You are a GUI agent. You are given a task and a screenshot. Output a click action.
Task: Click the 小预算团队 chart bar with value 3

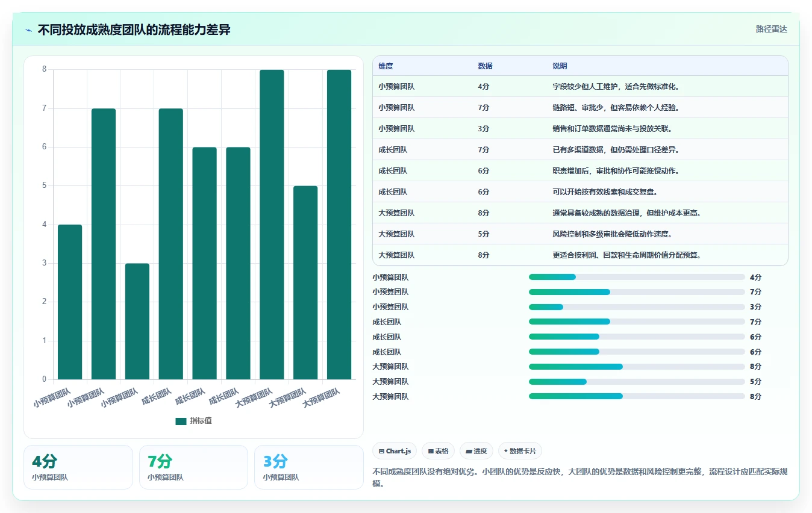click(137, 322)
